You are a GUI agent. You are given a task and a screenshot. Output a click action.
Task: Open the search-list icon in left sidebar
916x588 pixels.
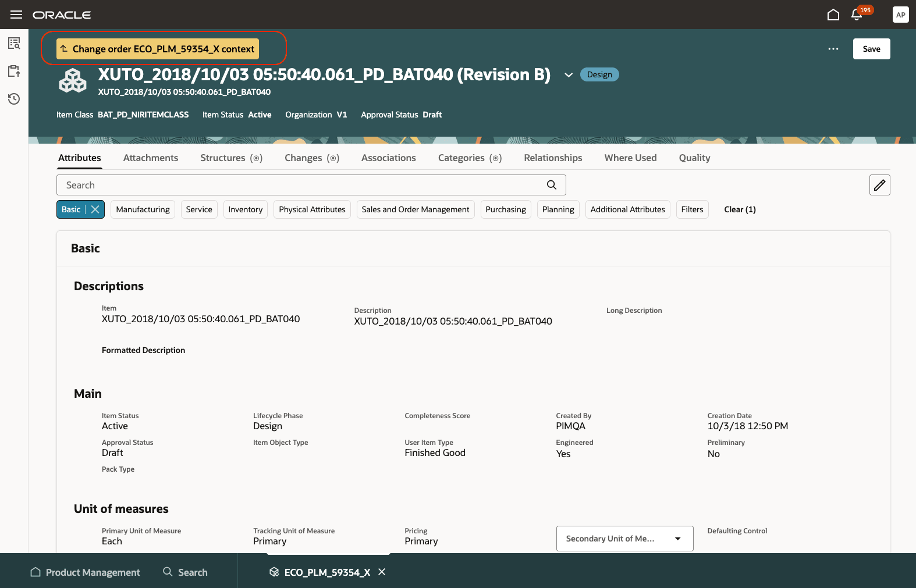(14, 43)
